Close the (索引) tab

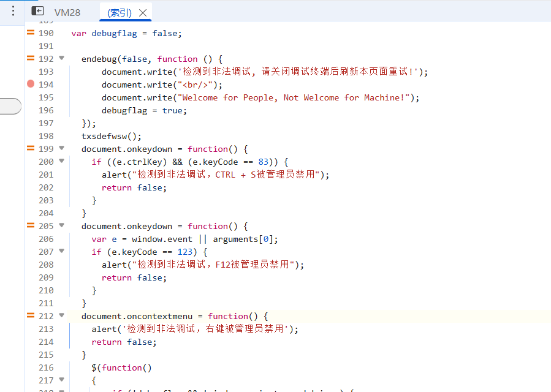(143, 13)
